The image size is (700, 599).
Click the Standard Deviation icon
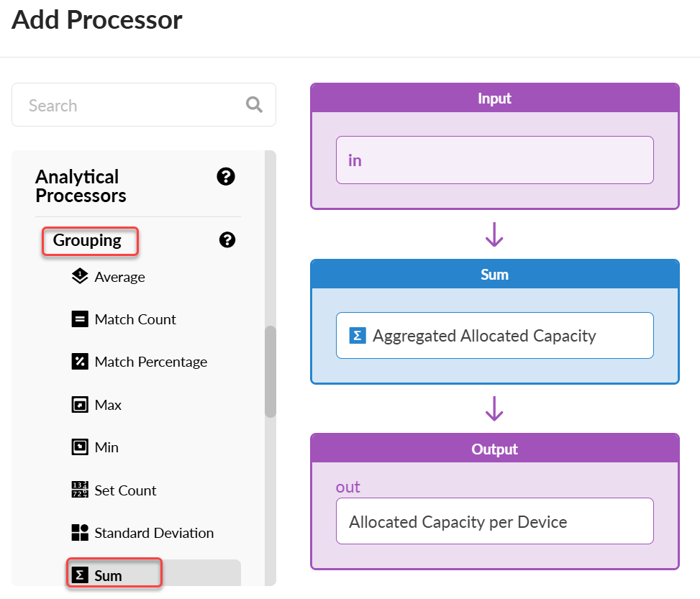tap(80, 533)
